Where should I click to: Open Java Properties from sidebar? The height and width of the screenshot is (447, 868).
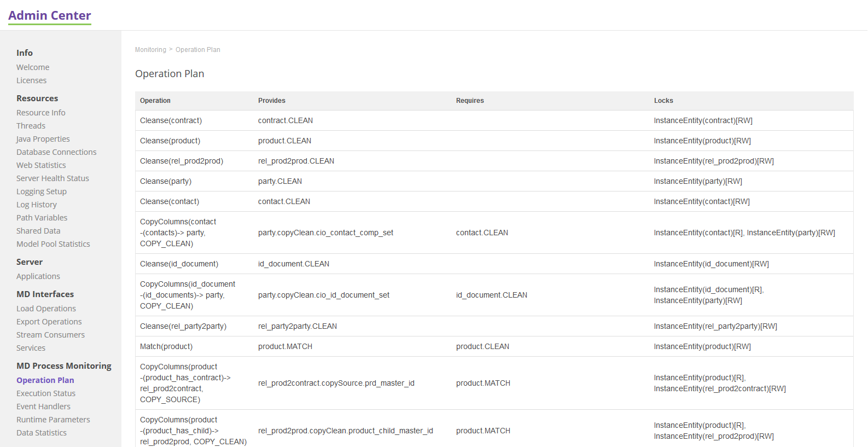(x=43, y=139)
